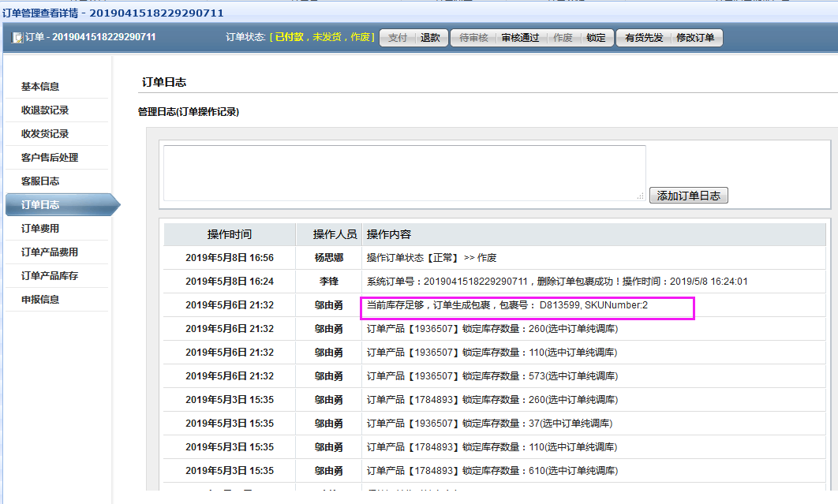Click the 1784893 entry with 锁定库存数量：610

point(492,471)
